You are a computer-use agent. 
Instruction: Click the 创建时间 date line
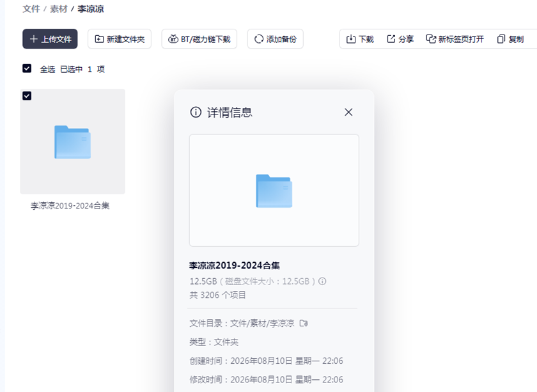[x=267, y=361]
